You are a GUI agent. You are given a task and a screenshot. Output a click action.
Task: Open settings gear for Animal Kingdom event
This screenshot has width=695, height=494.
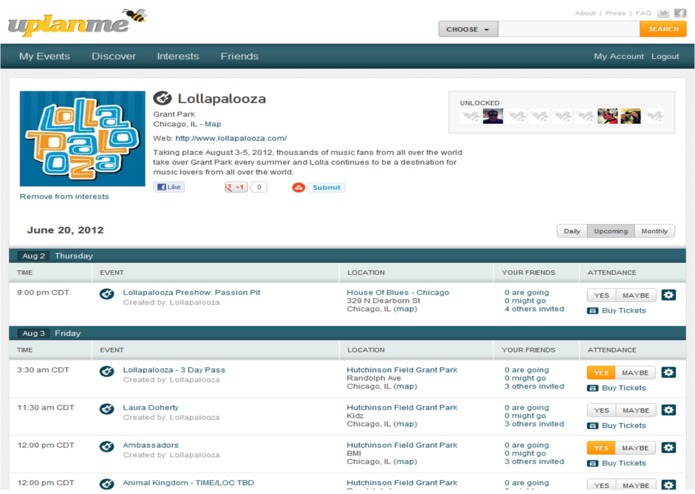pyautogui.click(x=668, y=485)
